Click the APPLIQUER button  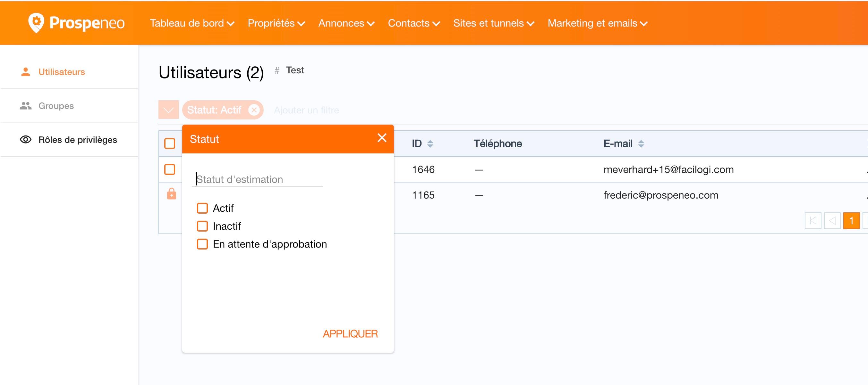(x=350, y=333)
